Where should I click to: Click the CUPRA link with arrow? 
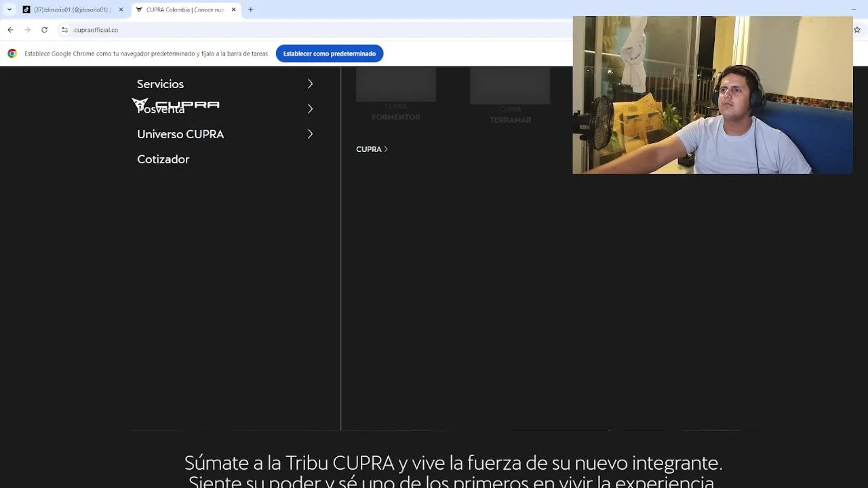(372, 149)
